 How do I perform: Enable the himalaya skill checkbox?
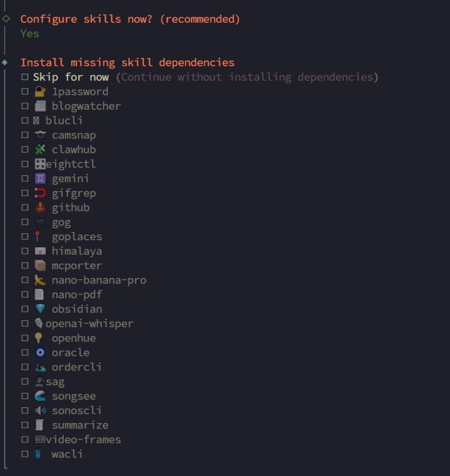tap(25, 251)
